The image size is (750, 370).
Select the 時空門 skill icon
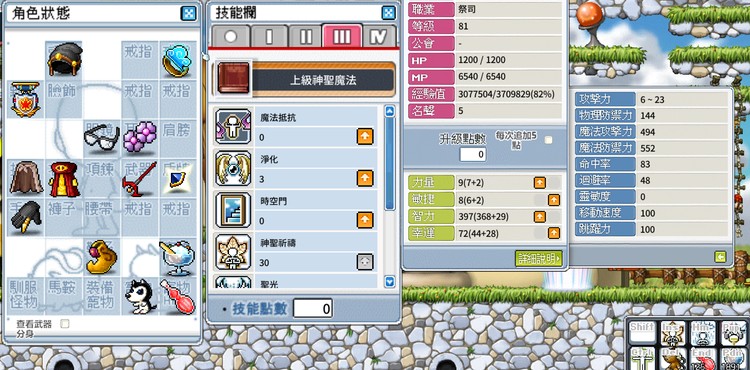[233, 210]
